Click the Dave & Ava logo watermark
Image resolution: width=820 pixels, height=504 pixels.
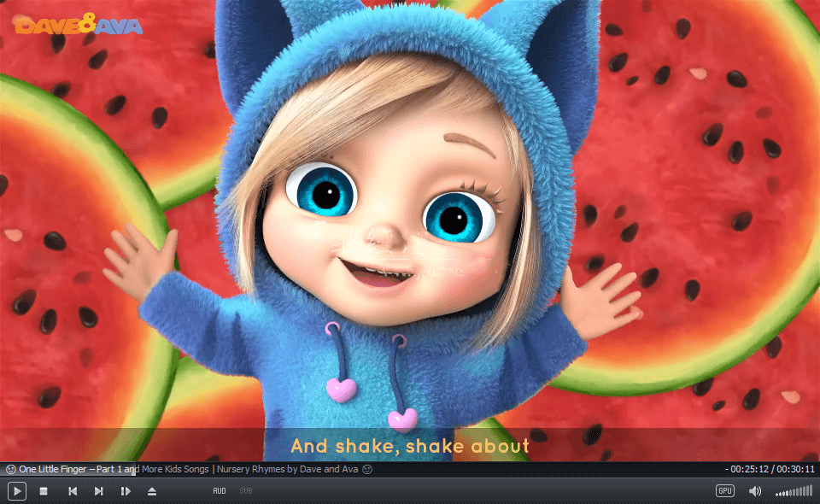[x=79, y=24]
